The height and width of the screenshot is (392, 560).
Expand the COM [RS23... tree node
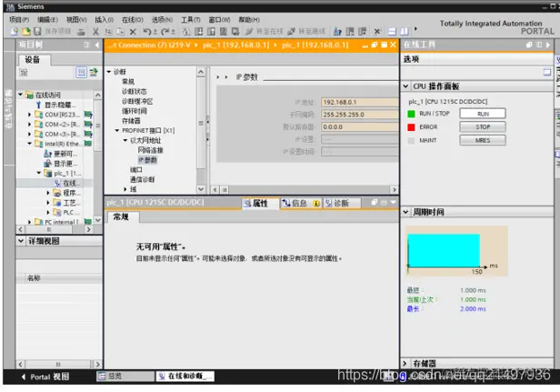coord(30,115)
